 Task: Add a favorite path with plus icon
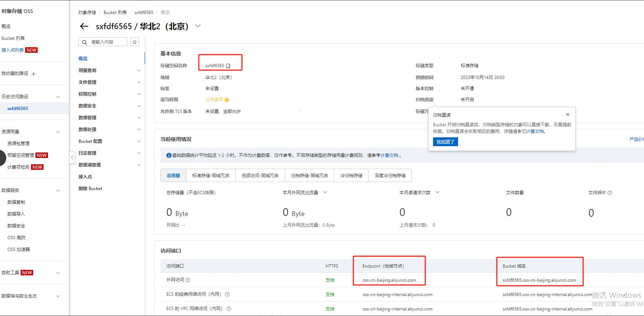pos(34,74)
